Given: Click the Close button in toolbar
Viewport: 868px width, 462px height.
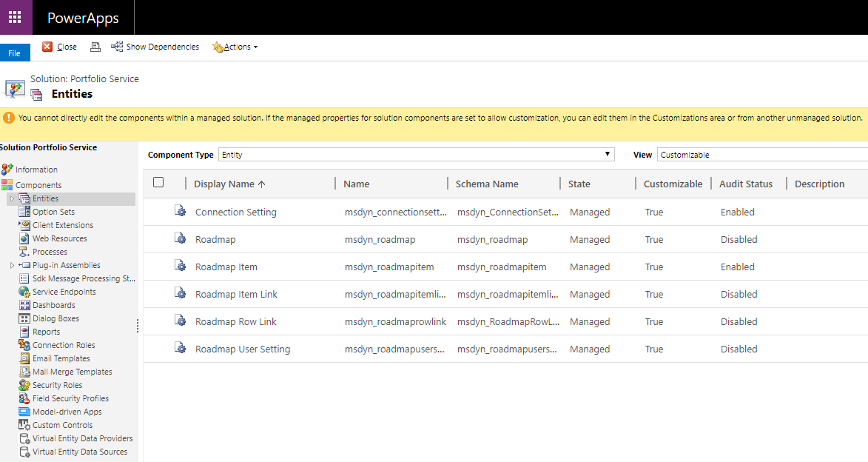Looking at the screenshot, I should pos(60,47).
